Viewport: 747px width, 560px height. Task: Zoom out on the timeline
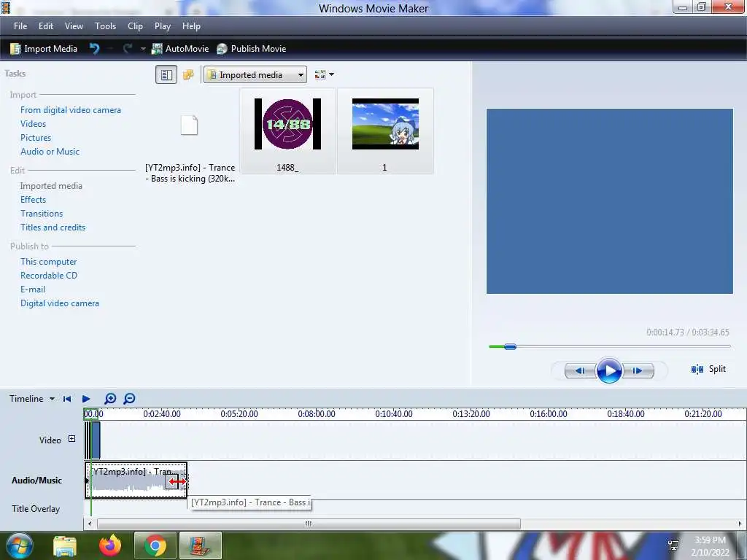point(129,399)
